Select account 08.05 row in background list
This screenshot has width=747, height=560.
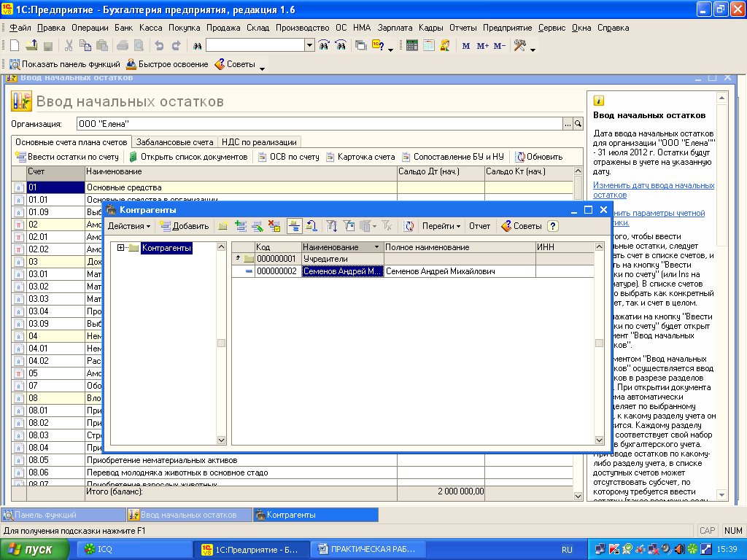coord(292,460)
